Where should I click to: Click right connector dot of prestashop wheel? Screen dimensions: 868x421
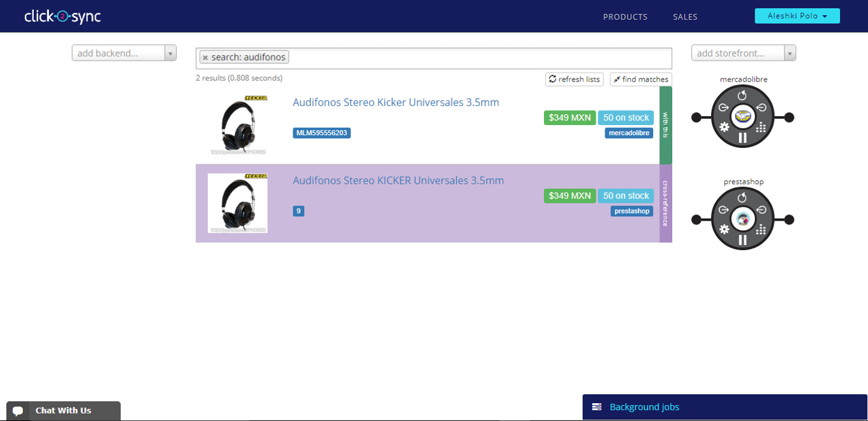[789, 219]
